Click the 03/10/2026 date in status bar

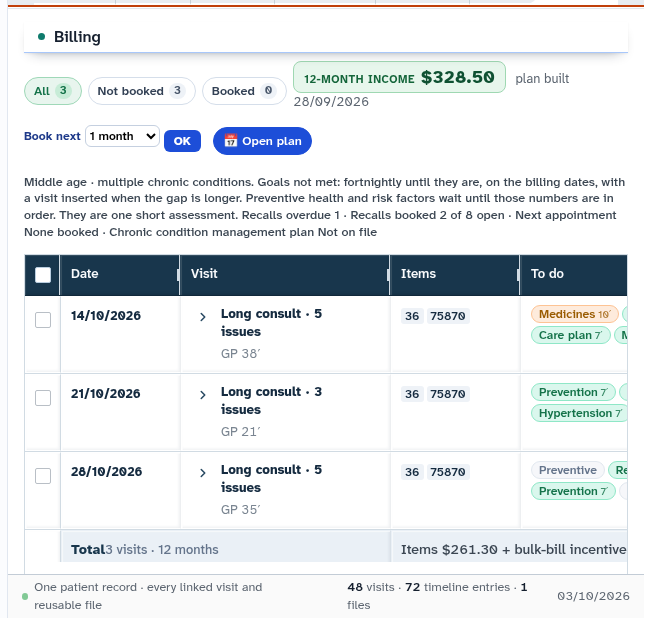pyautogui.click(x=593, y=596)
